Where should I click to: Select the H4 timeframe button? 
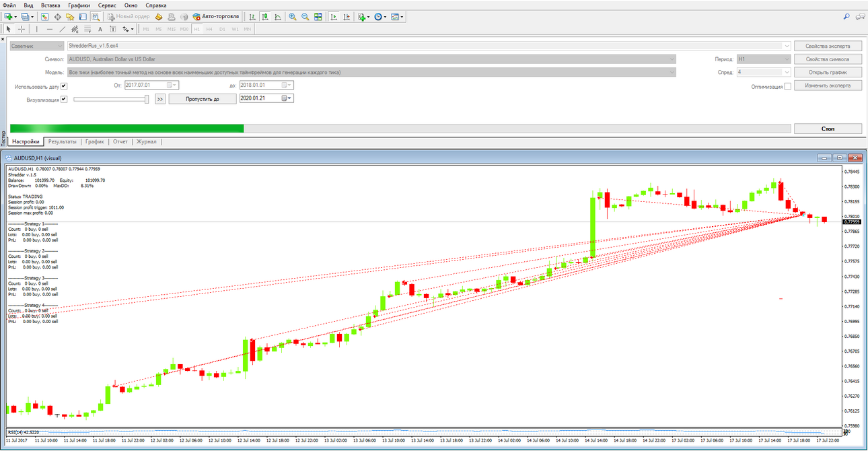(x=209, y=29)
